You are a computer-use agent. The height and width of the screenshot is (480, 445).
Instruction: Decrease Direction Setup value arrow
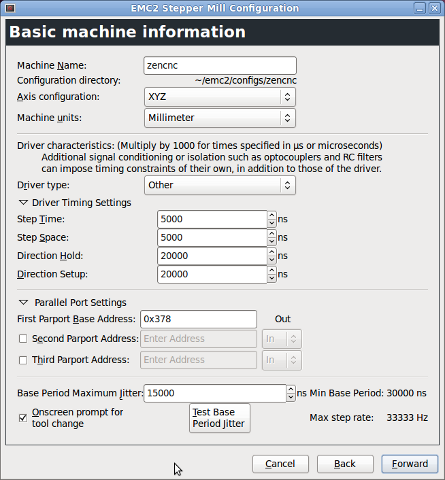click(272, 278)
